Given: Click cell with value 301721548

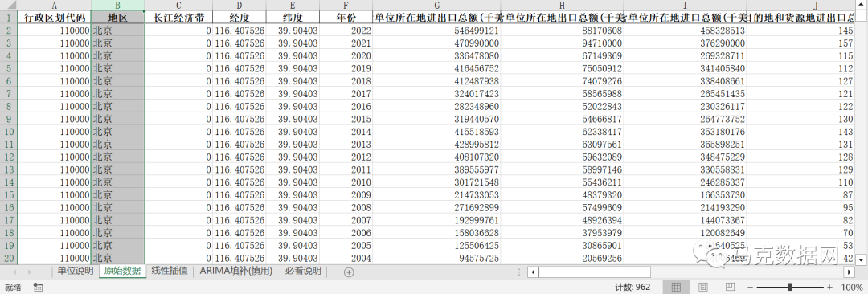Looking at the screenshot, I should 436,182.
